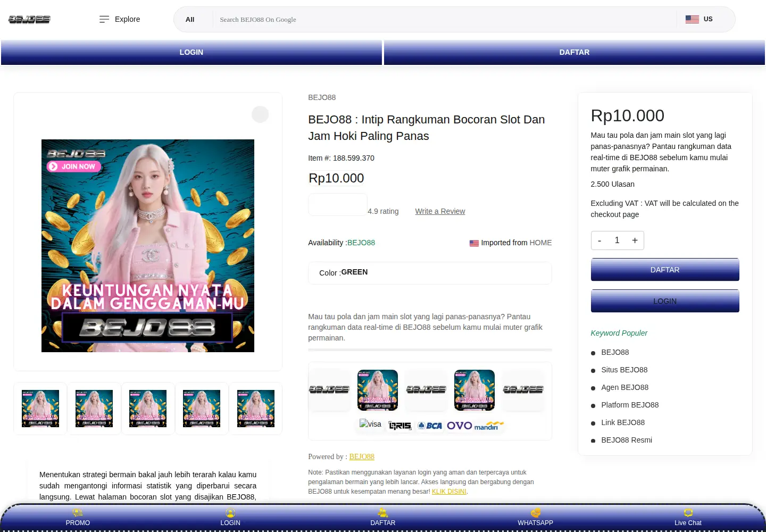Click the visa payment icon

(x=370, y=424)
